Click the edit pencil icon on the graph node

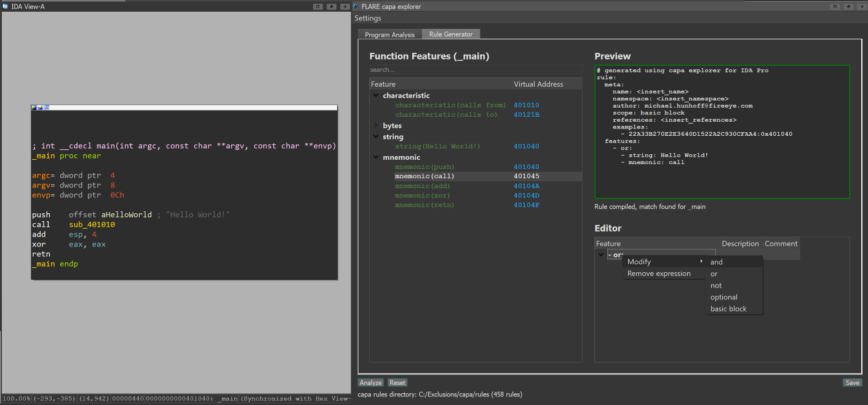click(x=40, y=108)
